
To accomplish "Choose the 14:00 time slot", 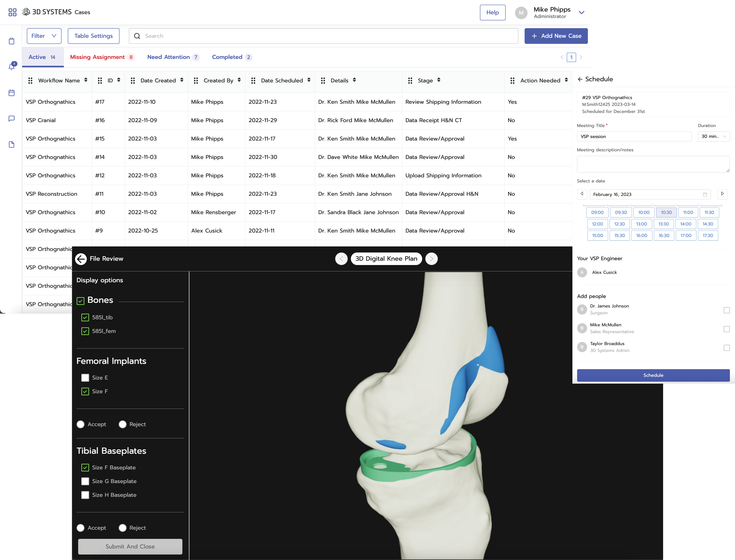I will pos(686,224).
